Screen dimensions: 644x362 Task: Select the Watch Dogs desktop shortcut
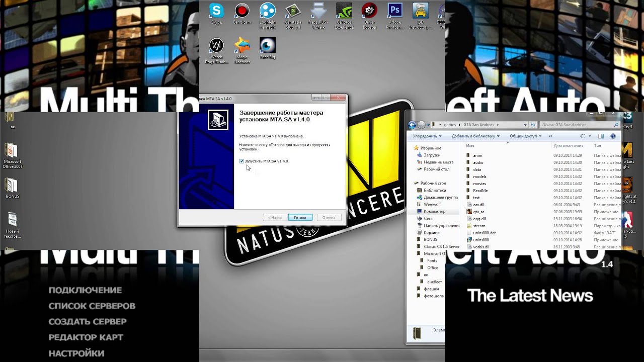point(216,51)
